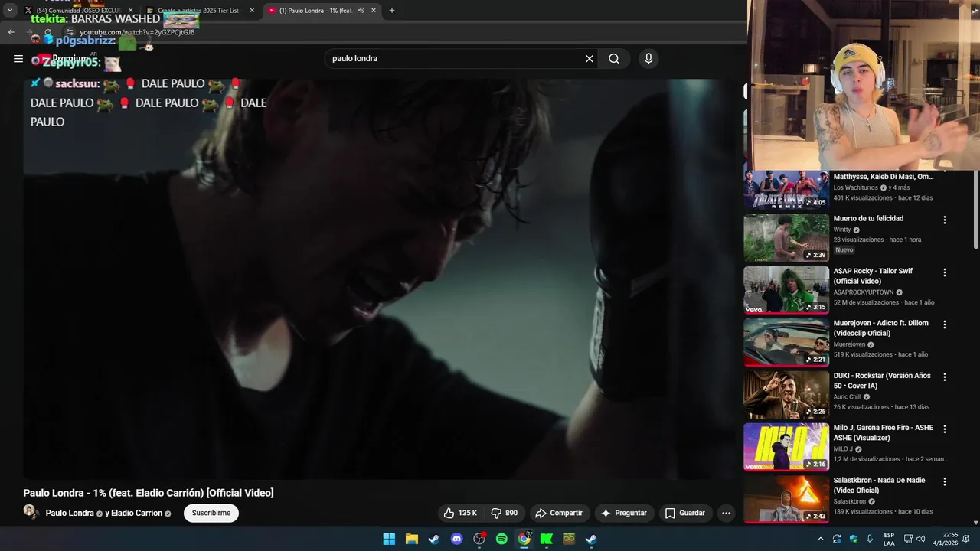Open the 'DUKI - Rockstar' thumbnail

786,395
